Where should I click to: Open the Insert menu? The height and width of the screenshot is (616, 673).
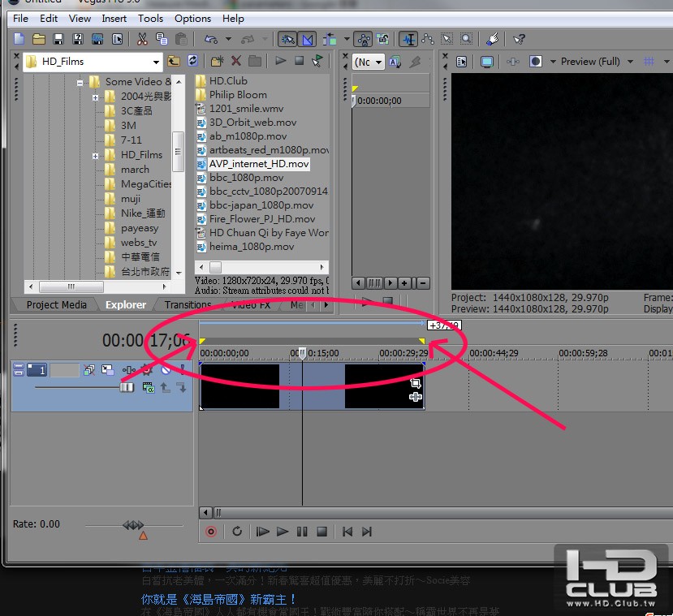click(x=114, y=19)
